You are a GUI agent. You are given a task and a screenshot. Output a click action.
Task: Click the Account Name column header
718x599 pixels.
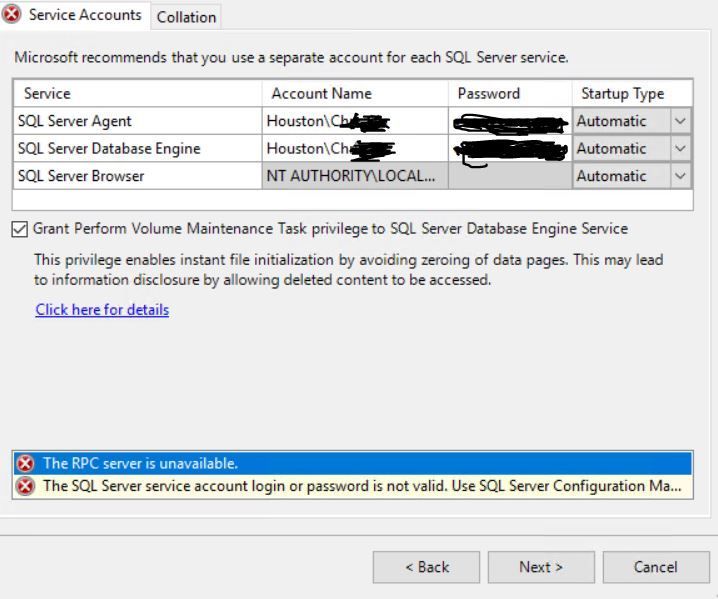point(355,93)
